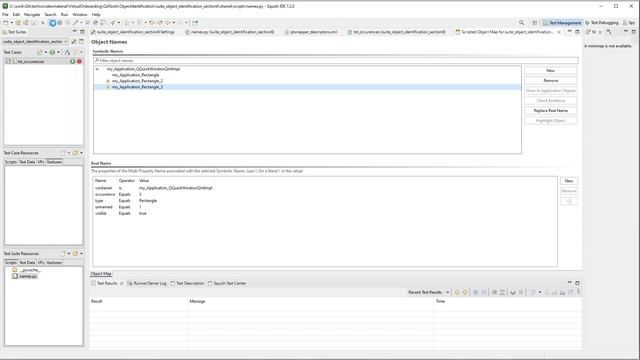Image resolution: width=640 pixels, height=360 pixels.
Task: Click New button beside Symbolic Names list
Action: [x=551, y=71]
